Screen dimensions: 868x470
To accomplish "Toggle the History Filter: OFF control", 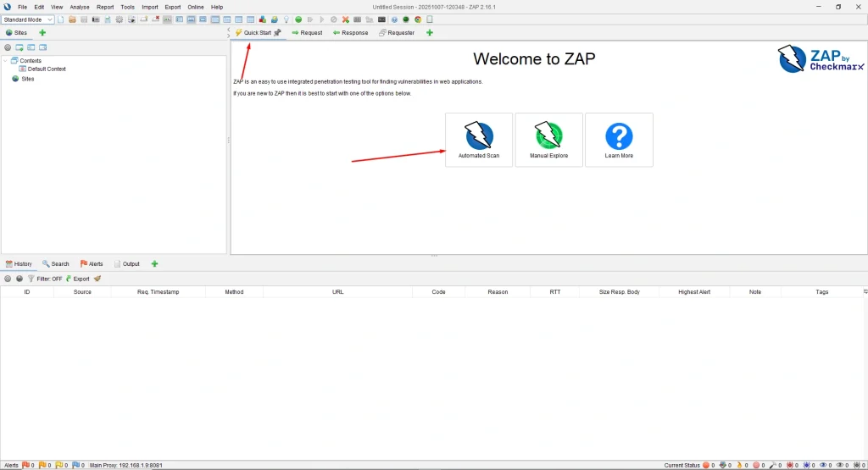I will (45, 279).
